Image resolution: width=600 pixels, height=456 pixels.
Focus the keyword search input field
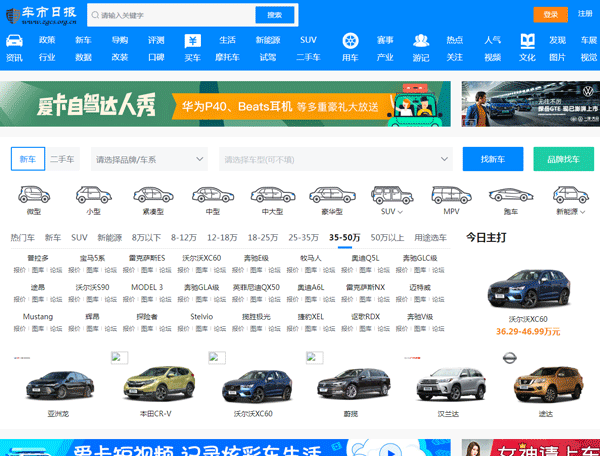(x=171, y=15)
